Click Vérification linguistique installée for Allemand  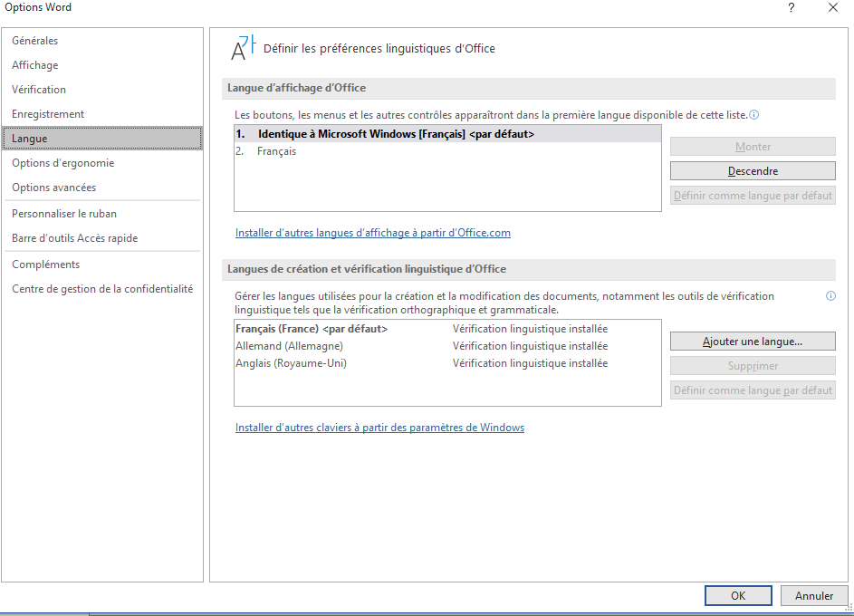point(530,346)
